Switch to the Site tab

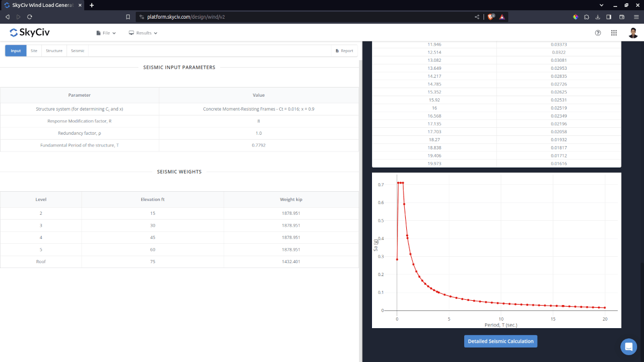point(34,50)
